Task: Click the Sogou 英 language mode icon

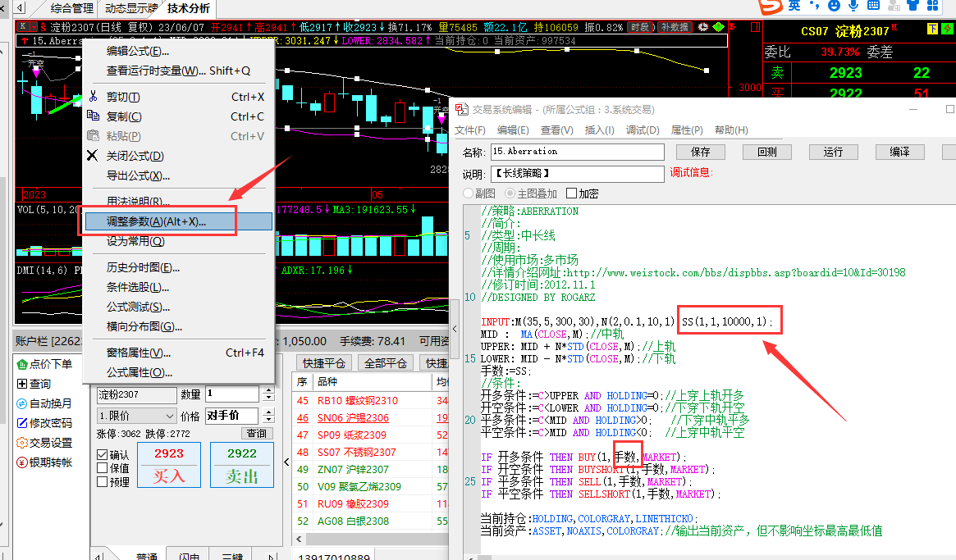Action: click(x=794, y=6)
